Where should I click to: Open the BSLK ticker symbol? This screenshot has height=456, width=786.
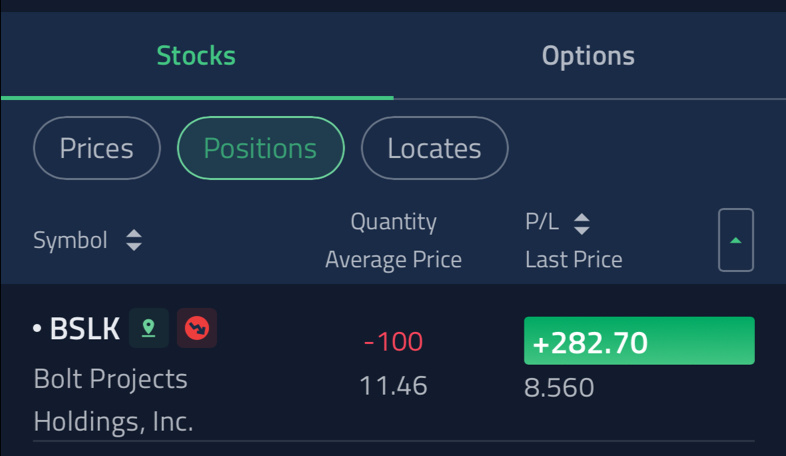point(85,329)
